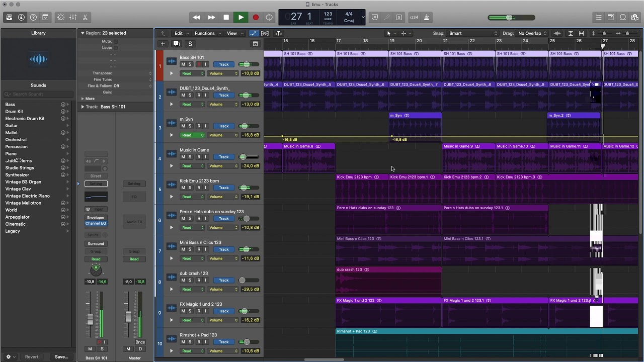Adjust the master volume slider
The image size is (644, 362).
[x=512, y=18]
